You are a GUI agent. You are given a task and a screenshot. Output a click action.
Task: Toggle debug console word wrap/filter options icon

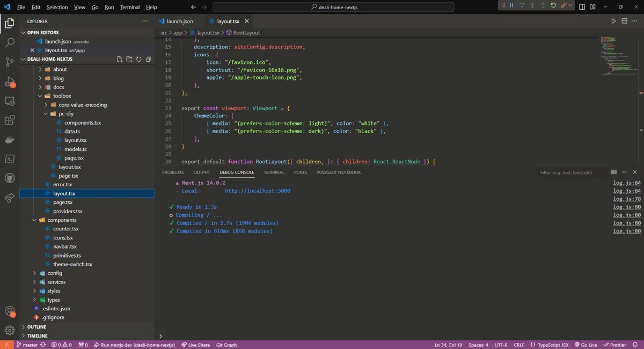pyautogui.click(x=613, y=172)
